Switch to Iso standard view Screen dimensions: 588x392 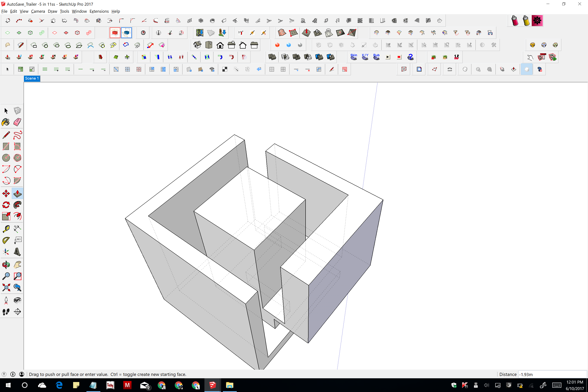[197, 45]
